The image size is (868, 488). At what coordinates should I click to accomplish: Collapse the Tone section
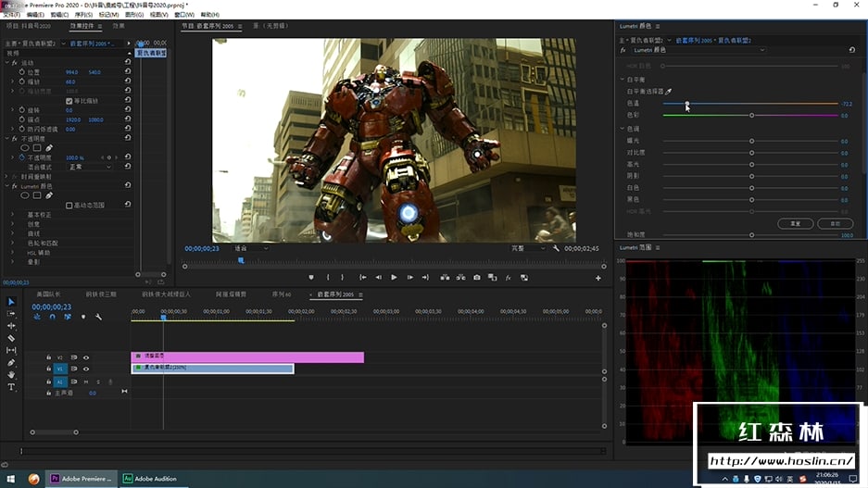point(623,129)
